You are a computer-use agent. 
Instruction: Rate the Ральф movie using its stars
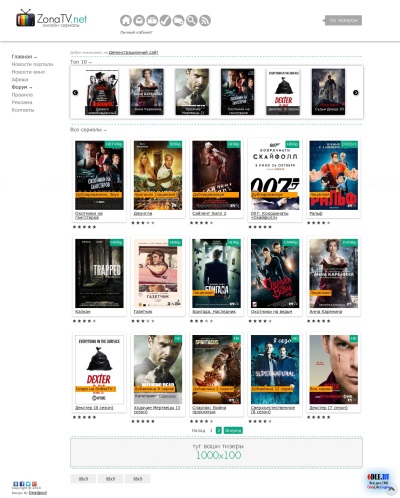pos(319,223)
